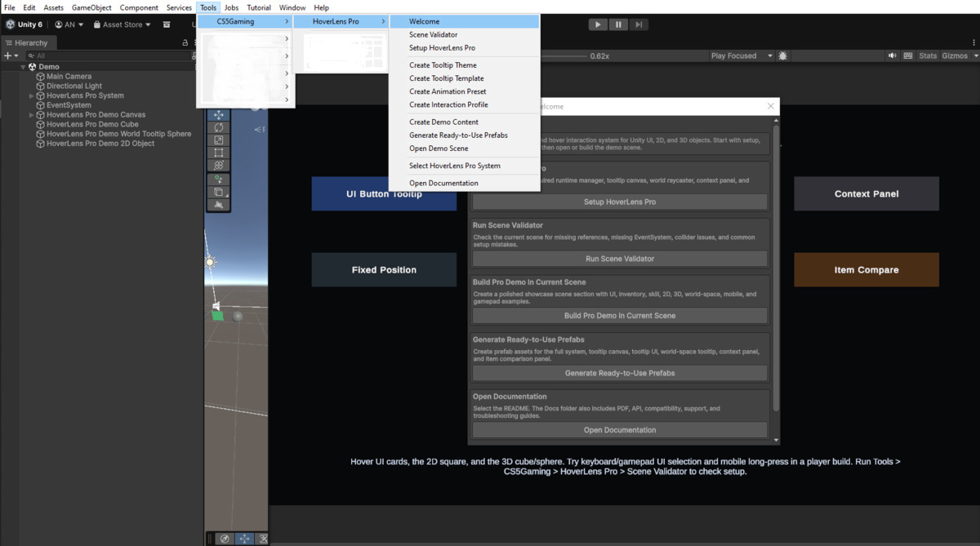
Task: Expand HoverLens Pro Demo Canvas in Hierarchy
Action: [x=32, y=115]
